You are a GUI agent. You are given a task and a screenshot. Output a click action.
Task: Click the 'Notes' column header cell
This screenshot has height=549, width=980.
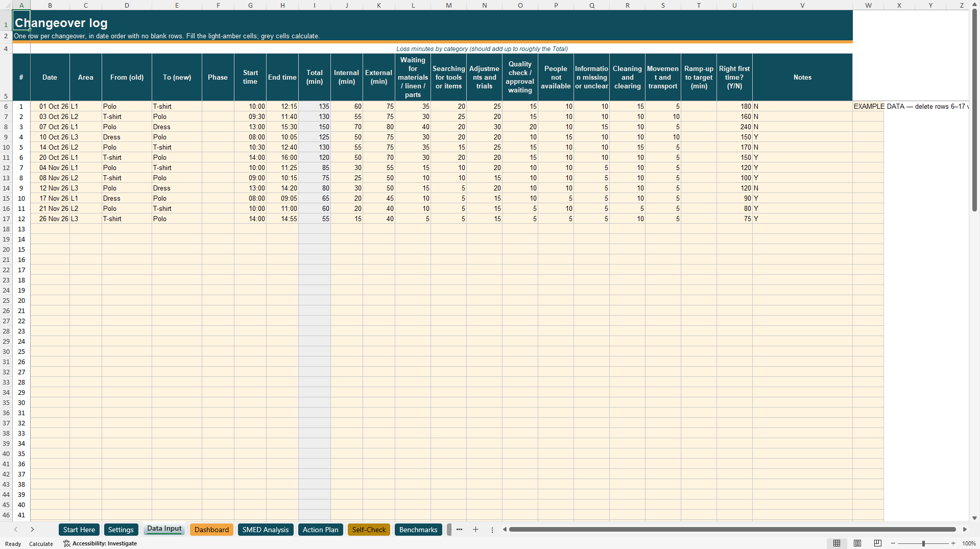802,77
